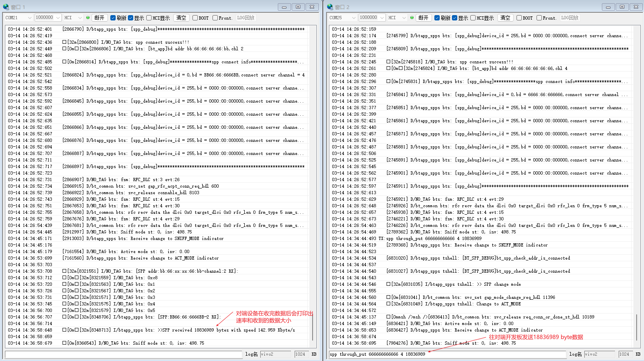
Task: Minimize window 窗口 1
Action: [284, 7]
